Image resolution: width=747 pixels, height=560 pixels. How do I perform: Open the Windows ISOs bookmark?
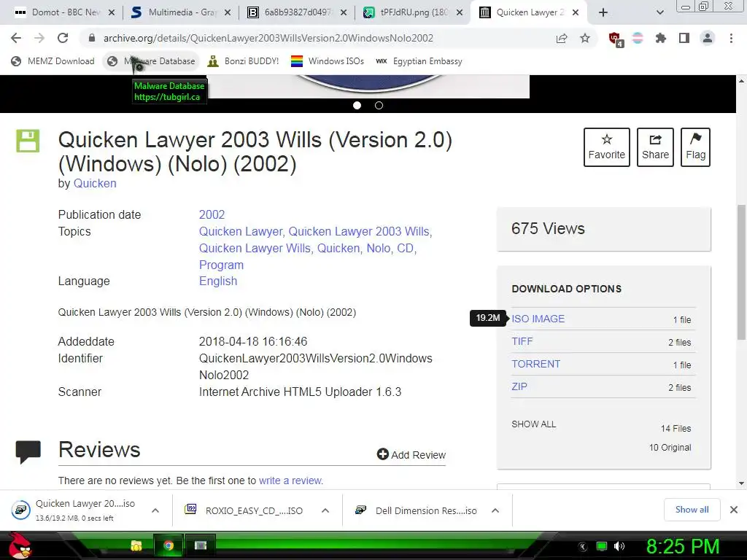(x=328, y=61)
